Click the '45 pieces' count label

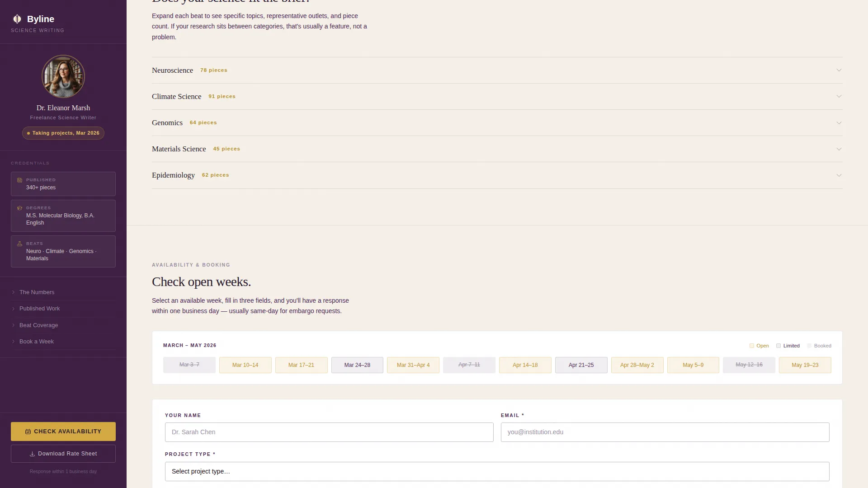pos(226,149)
